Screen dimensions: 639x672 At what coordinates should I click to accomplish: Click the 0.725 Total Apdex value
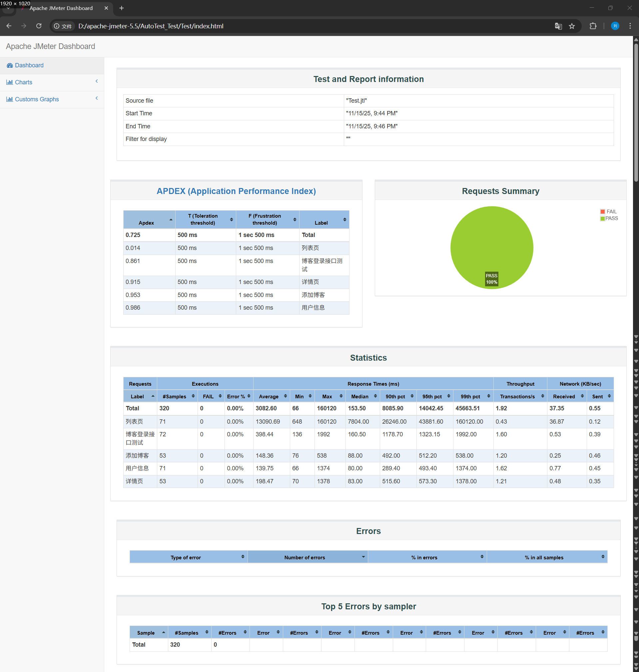[x=133, y=235]
